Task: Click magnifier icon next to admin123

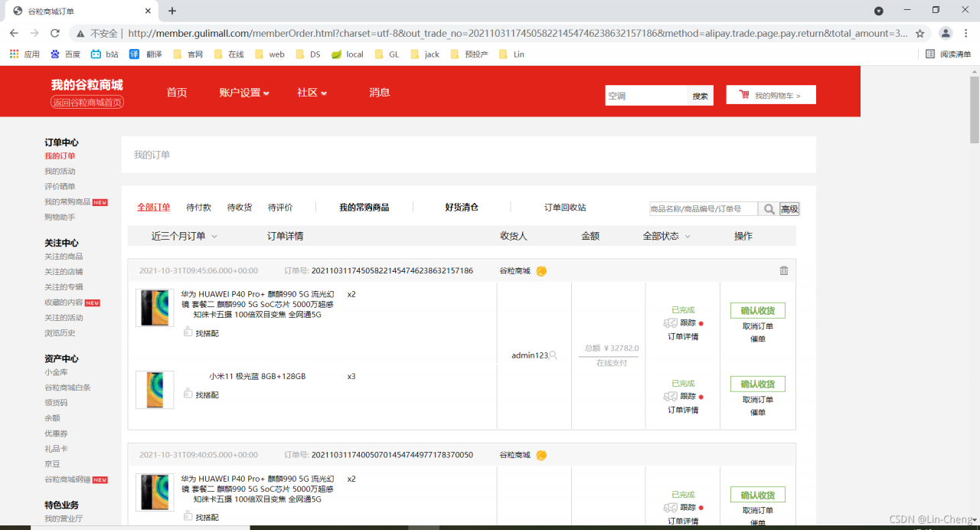Action: 554,355
